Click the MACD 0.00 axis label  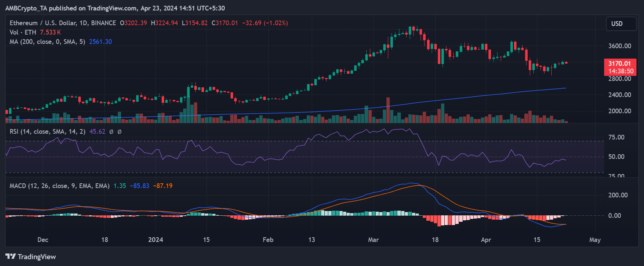point(615,216)
